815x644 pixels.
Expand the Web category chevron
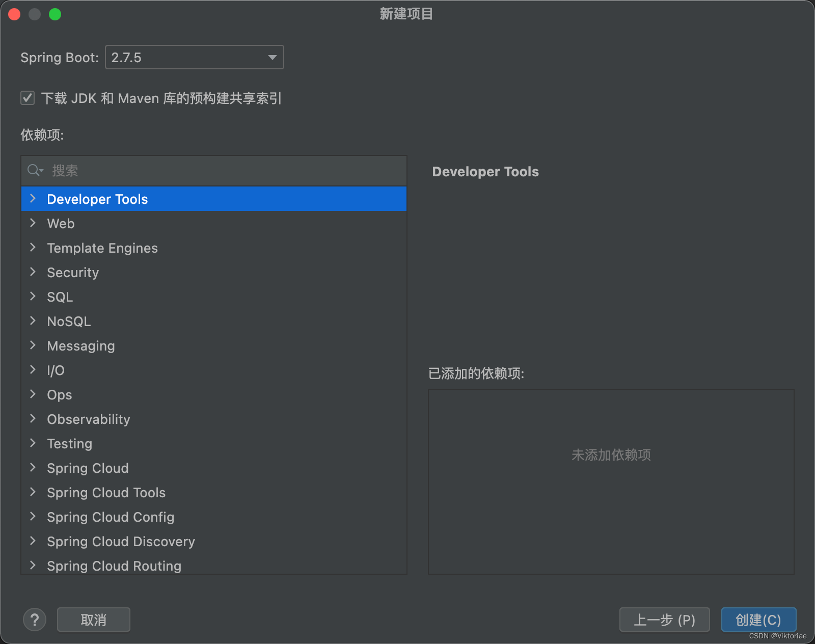coord(33,223)
